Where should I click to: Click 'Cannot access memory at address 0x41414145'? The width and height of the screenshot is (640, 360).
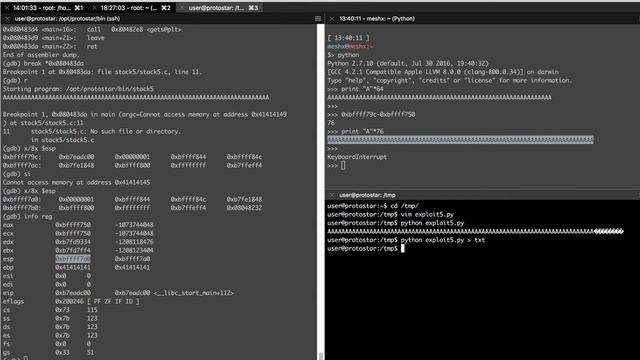click(x=76, y=182)
